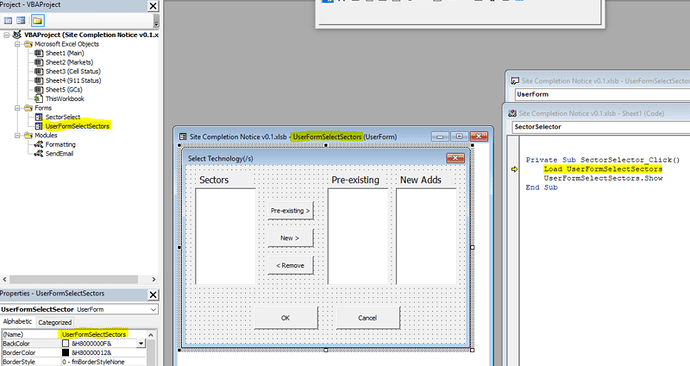
Task: Select Sheet2 (Markets) in project tree
Action: click(69, 62)
